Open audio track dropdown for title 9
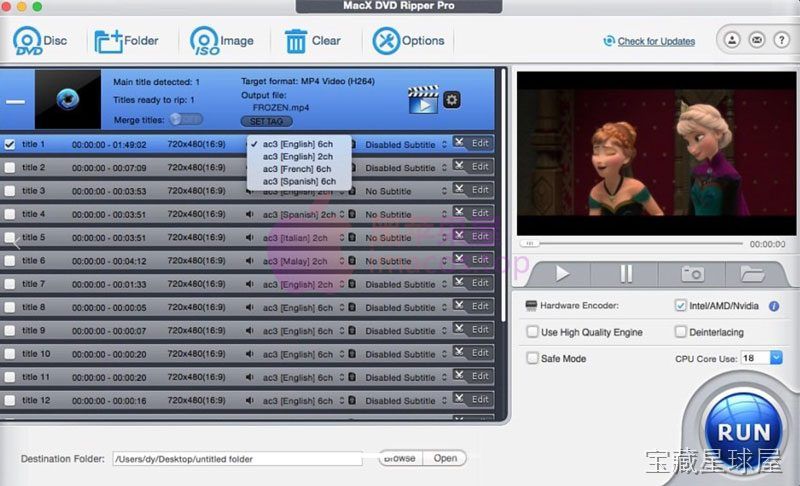The height and width of the screenshot is (486, 800). pos(304,331)
